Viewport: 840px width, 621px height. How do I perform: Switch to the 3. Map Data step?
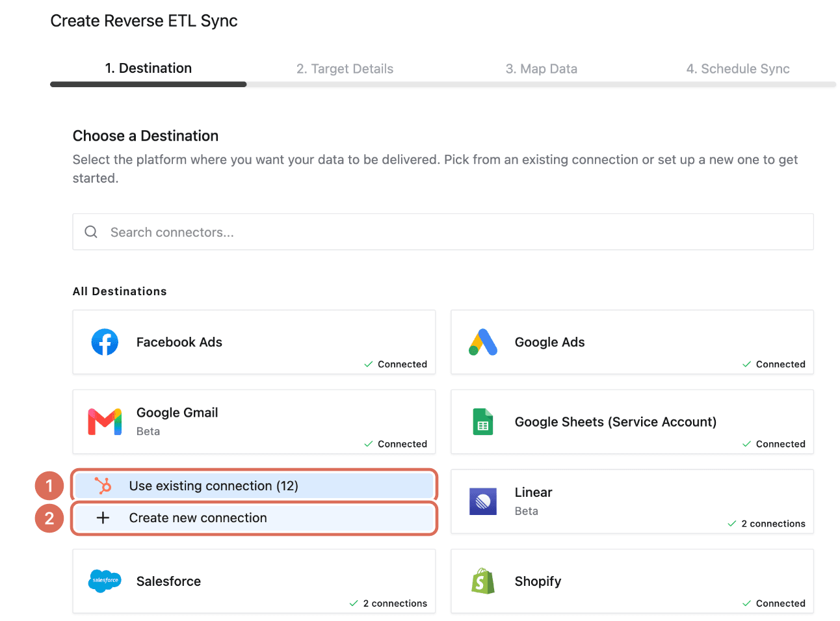(542, 69)
